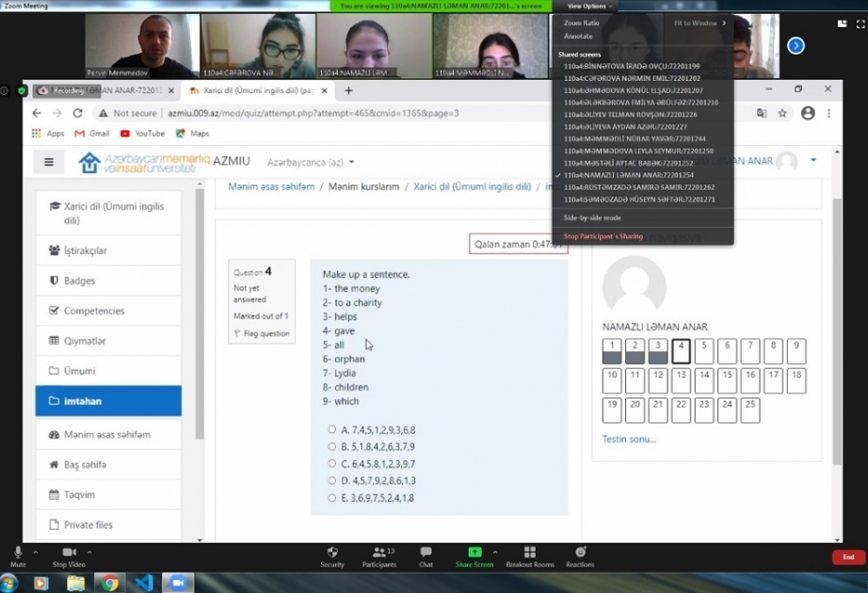Flag question 4
The width and height of the screenshot is (868, 593).
(262, 333)
